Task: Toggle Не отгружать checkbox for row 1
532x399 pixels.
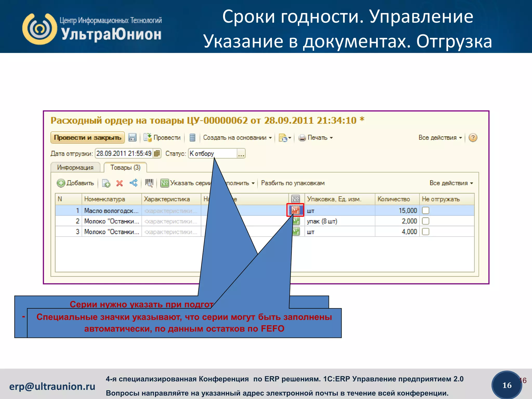Action: pyautogui.click(x=425, y=210)
